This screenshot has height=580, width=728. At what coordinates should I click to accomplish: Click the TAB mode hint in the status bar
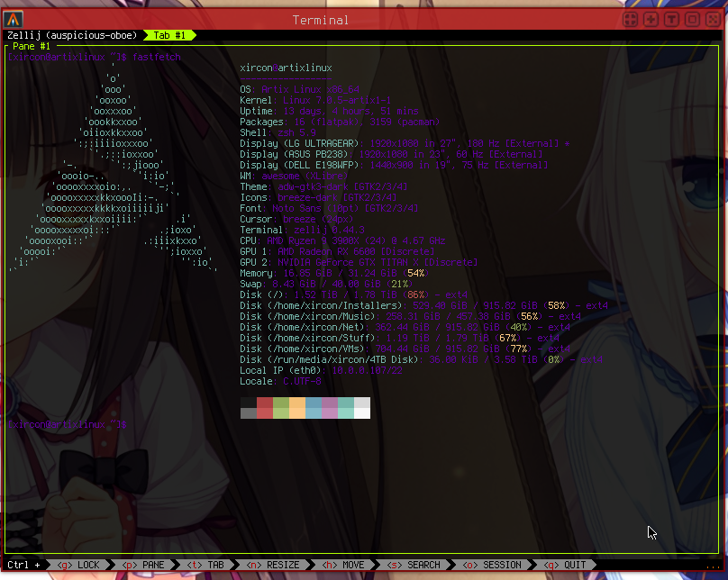(x=205, y=565)
